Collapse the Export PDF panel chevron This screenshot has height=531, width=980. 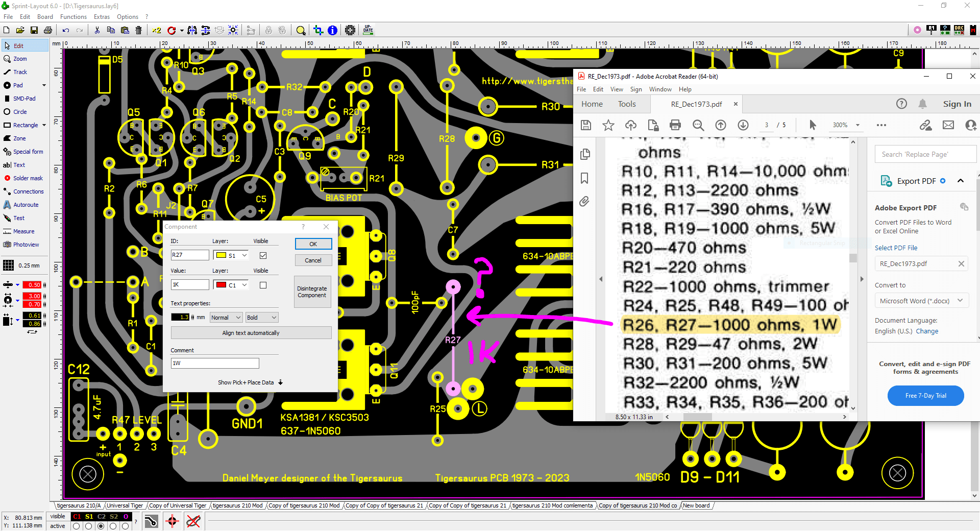(961, 181)
